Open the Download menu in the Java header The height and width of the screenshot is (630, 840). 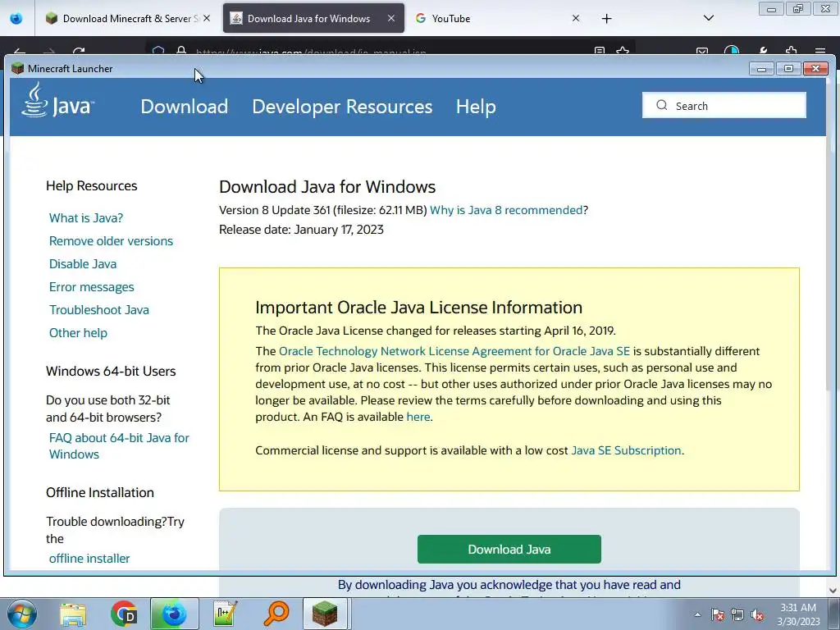point(185,107)
